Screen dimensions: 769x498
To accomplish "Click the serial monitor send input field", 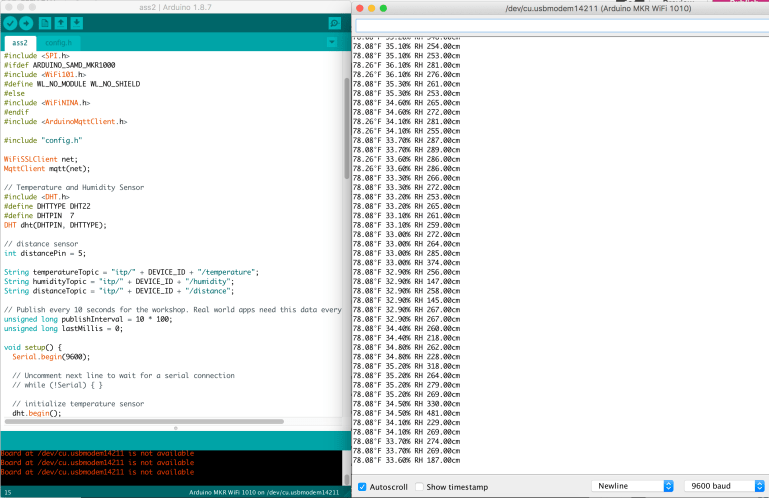I will pyautogui.click(x=560, y=26).
